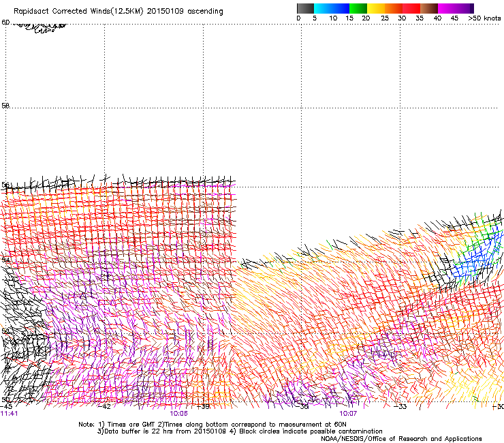Click the longitude label -45
The width and height of the screenshot is (504, 443).
click(6, 407)
